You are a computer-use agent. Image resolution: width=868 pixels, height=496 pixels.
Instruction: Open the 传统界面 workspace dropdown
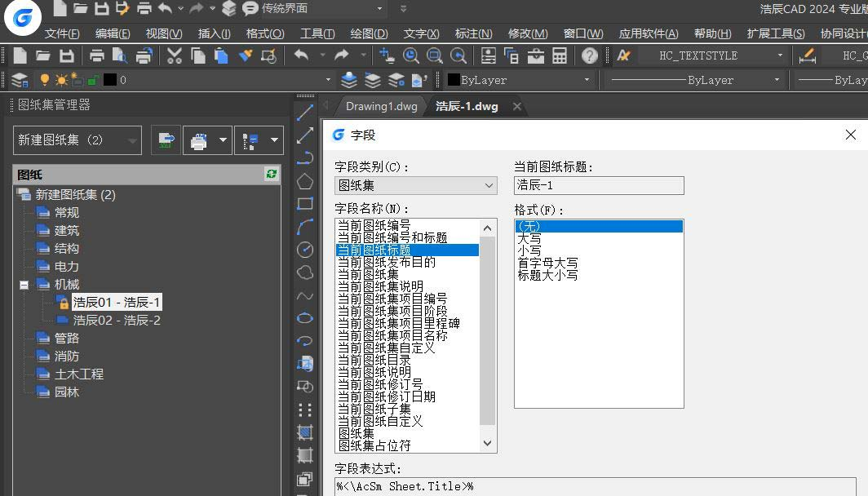click(x=379, y=8)
